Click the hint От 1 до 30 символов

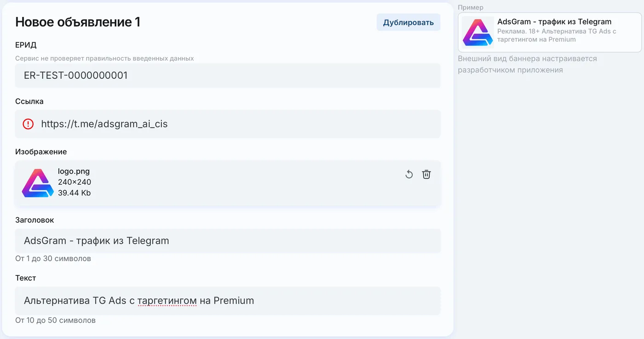click(x=53, y=258)
